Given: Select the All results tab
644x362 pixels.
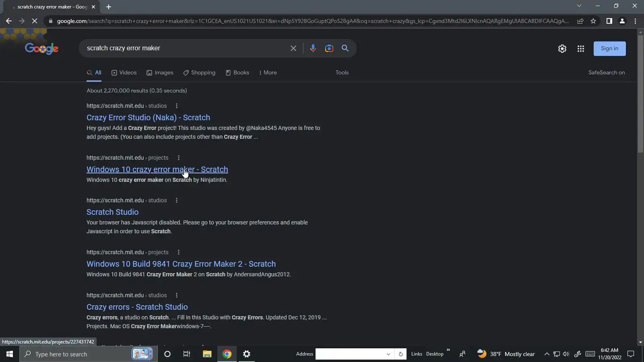Looking at the screenshot, I should pos(94,73).
